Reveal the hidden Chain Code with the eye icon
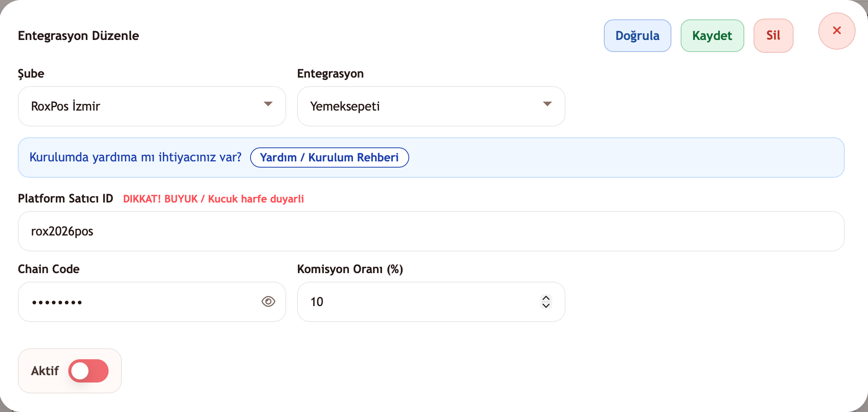This screenshot has width=868, height=412. pyautogui.click(x=268, y=301)
